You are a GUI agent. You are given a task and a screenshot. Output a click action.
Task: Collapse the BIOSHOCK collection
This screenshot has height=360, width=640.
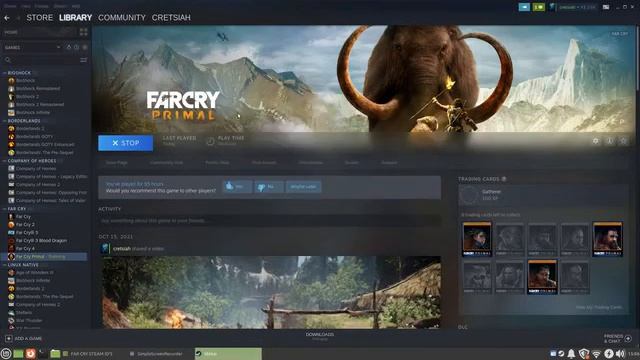(x=4, y=73)
